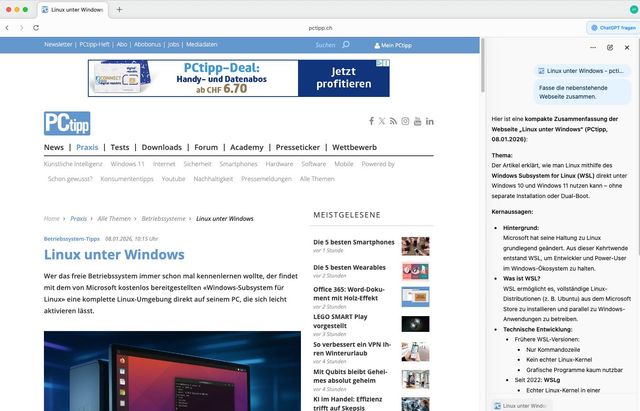Go forward with the browser forward arrow

[21, 28]
